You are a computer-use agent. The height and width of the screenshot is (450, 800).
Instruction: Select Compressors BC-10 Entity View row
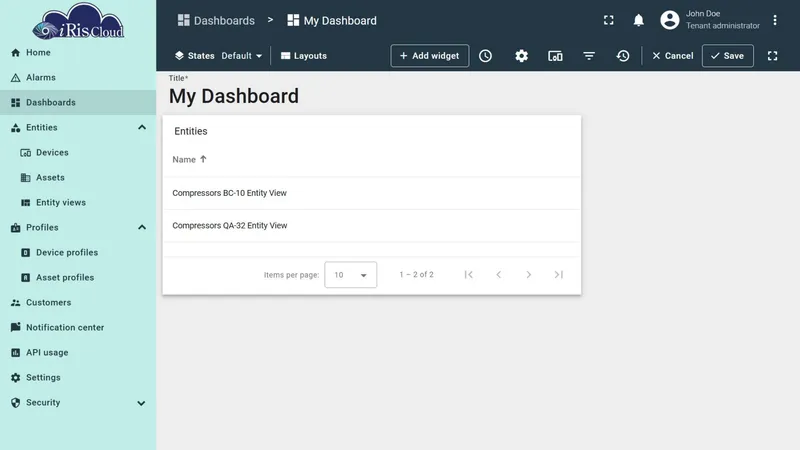(371, 193)
